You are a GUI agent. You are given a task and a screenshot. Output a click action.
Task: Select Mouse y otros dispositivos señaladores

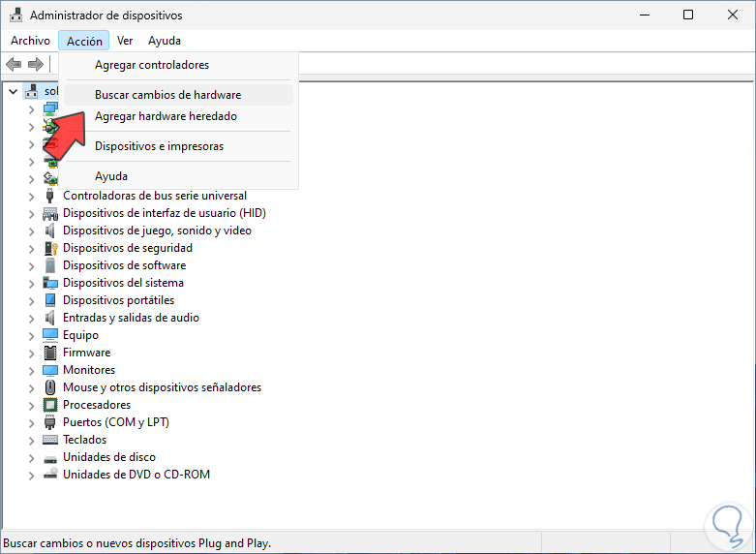[x=162, y=387]
